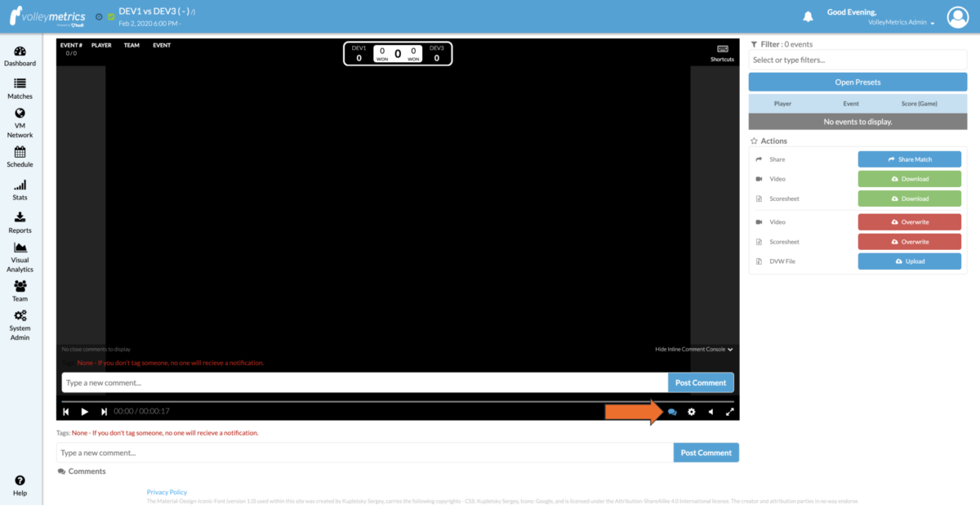Click the DEV3 score in scoreboard

click(x=437, y=58)
